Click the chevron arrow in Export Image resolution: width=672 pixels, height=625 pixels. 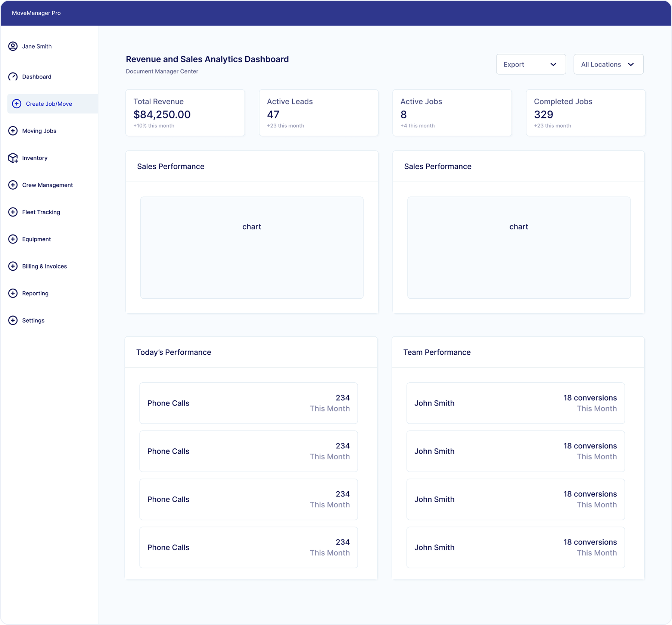coord(553,65)
